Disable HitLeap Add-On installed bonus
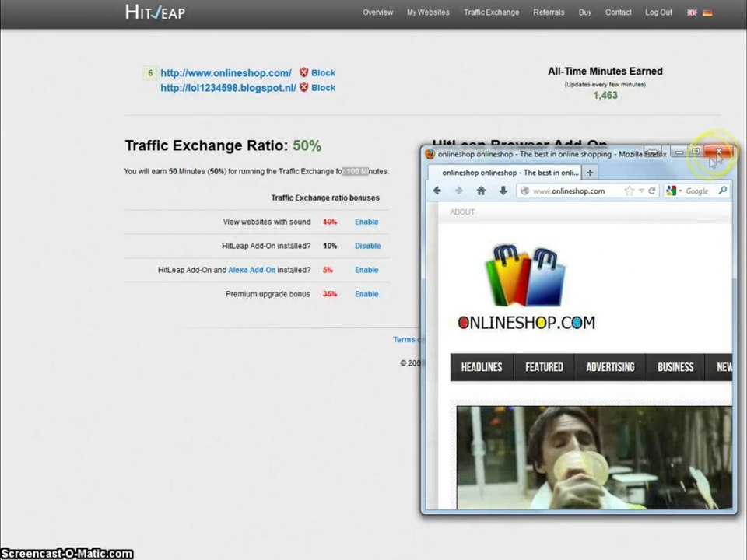 pyautogui.click(x=368, y=246)
